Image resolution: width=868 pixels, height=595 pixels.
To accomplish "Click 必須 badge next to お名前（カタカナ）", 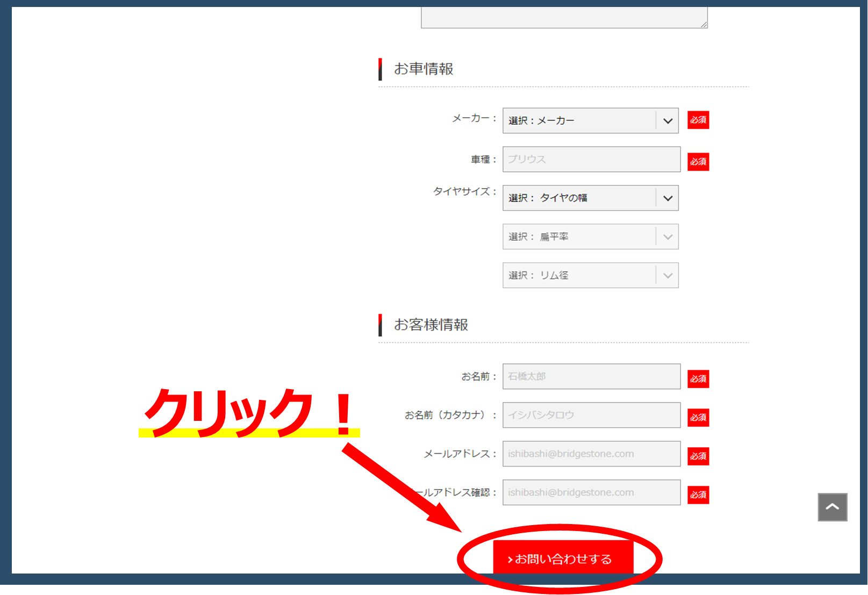I will click(698, 418).
